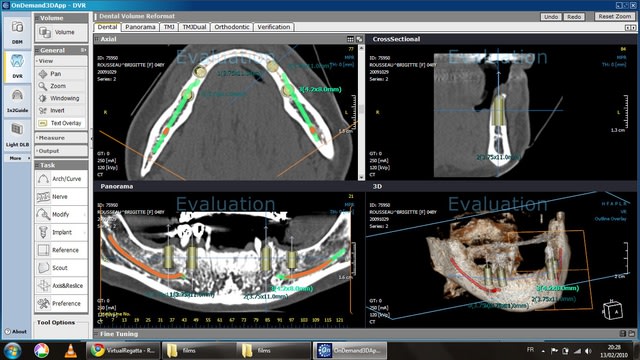The image size is (640, 360).
Task: Open the Implant task tool
Action: coord(61,232)
